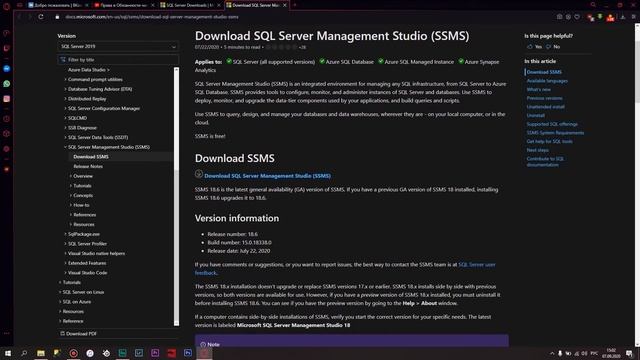
Task: Show hidden system tray icons
Action: [552, 353]
